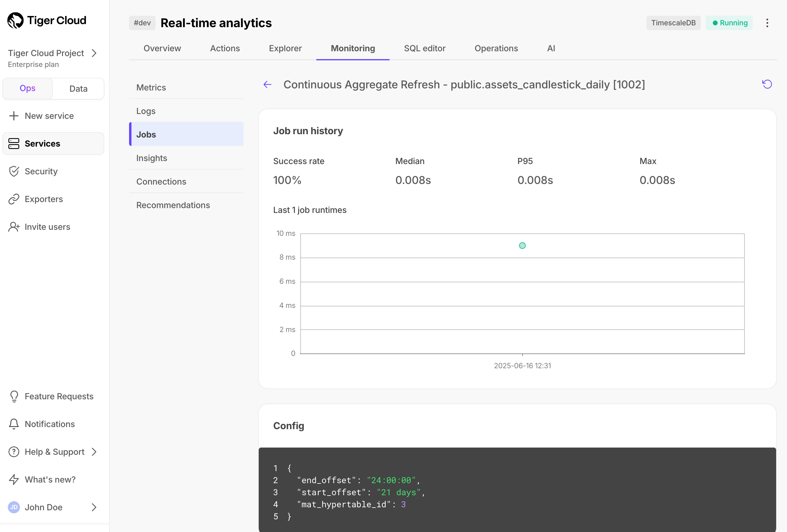787x532 pixels.
Task: Click the 10 ms axis label
Action: click(286, 233)
